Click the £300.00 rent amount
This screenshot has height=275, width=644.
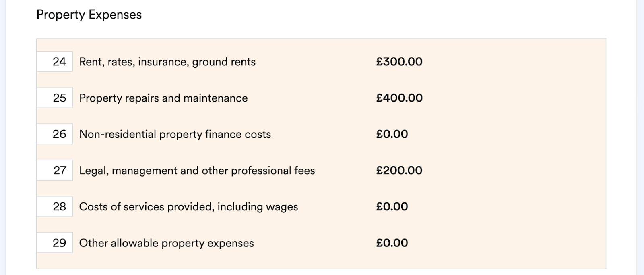[x=399, y=62]
